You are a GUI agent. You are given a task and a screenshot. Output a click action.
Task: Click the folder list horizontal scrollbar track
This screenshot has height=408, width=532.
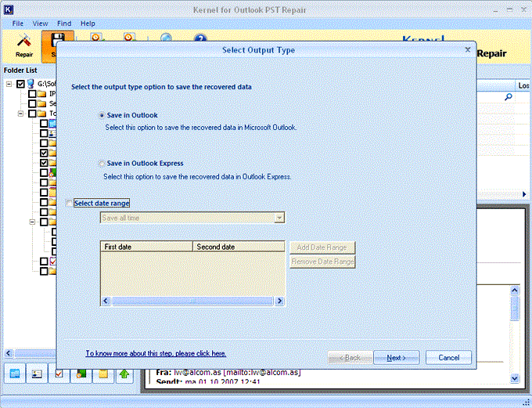click(34, 353)
